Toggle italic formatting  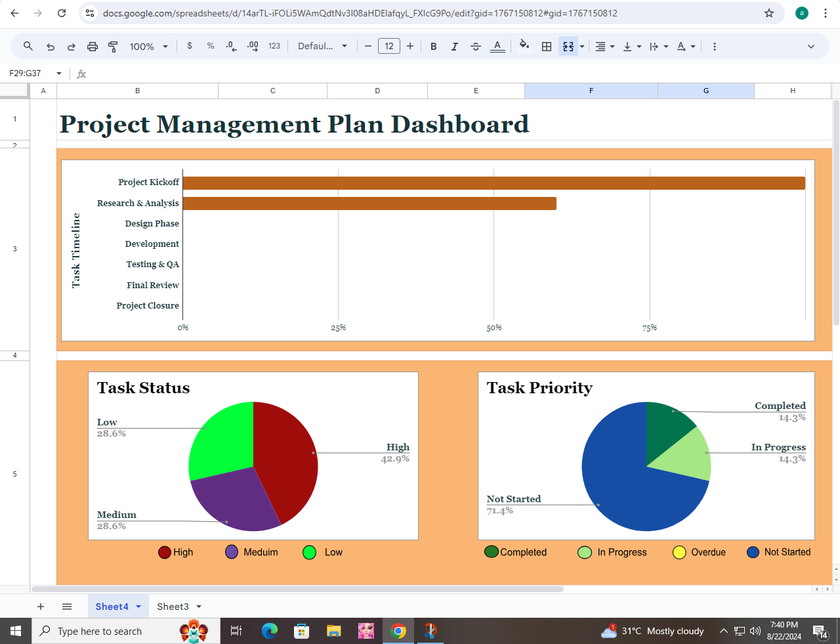[x=454, y=47]
